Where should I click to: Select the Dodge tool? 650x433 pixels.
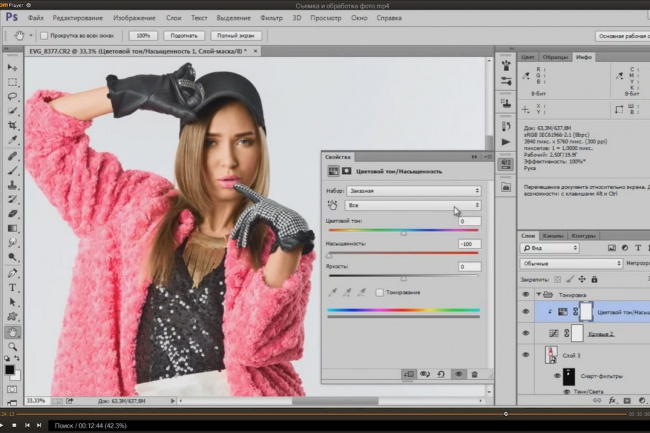[12, 257]
